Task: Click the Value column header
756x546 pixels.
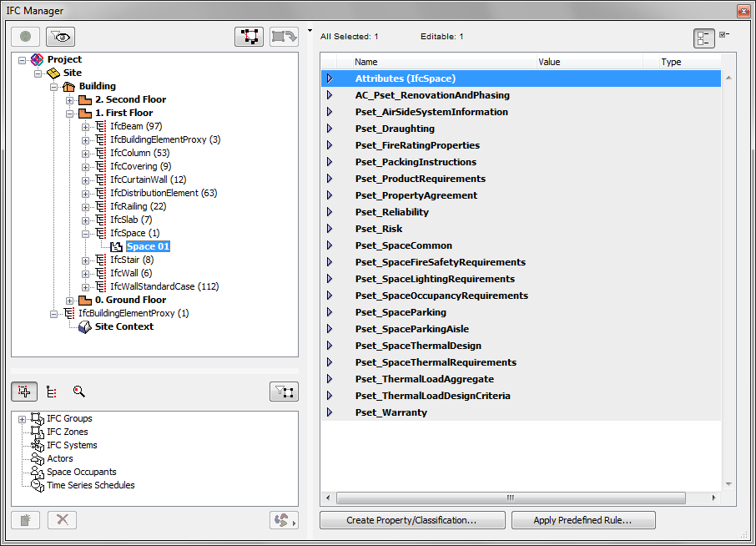Action: [x=590, y=62]
